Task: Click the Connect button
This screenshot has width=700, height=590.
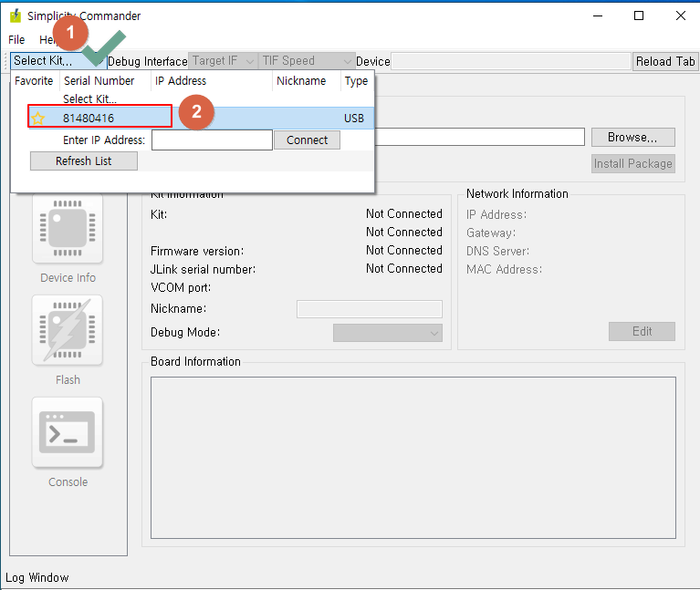Action: (307, 140)
